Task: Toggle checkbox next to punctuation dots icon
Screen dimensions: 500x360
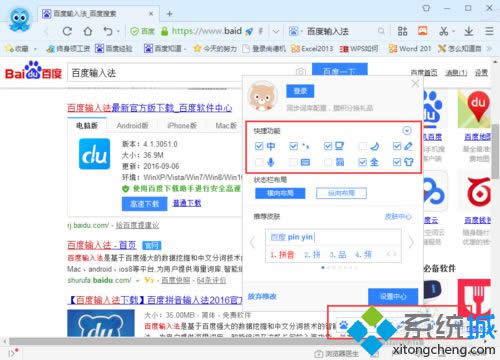Action: (293, 146)
